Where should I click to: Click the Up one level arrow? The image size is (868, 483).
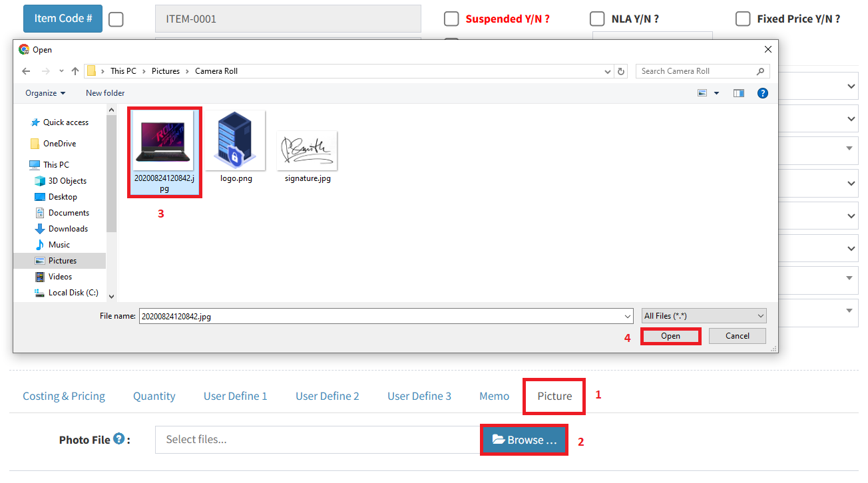(x=75, y=71)
